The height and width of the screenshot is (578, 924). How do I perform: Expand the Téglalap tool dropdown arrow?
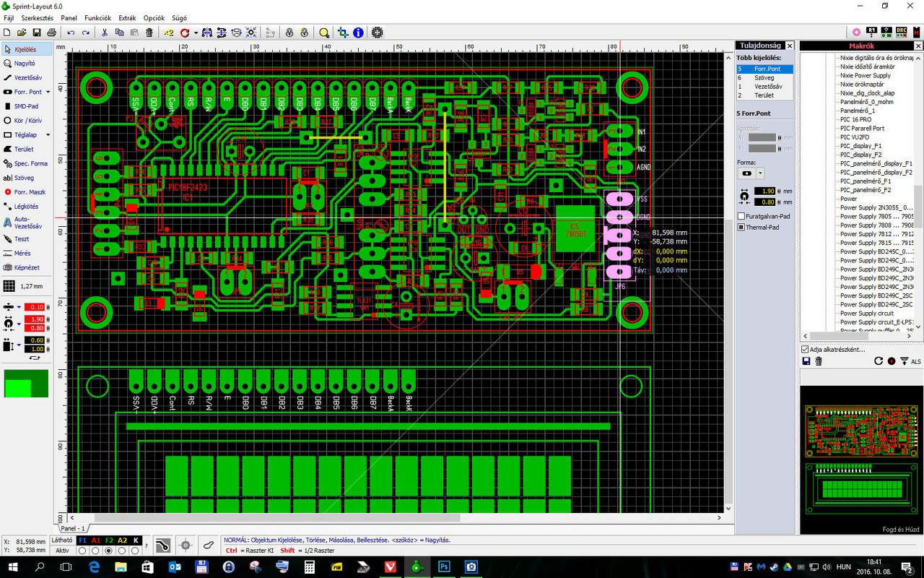[x=48, y=135]
